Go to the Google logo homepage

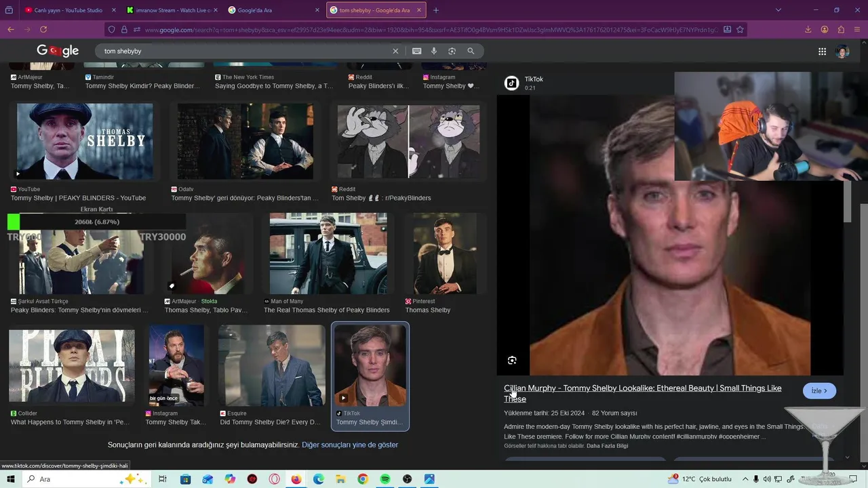58,51
